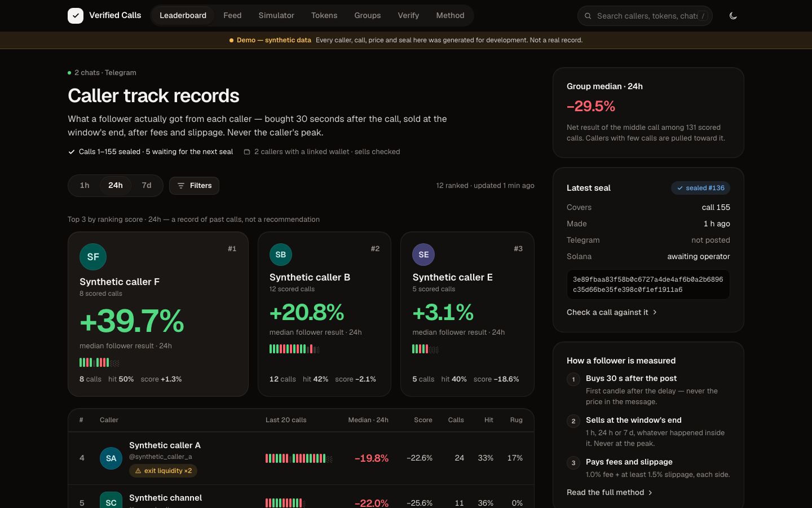Click the @synthetic_caller_a handle

[161, 457]
